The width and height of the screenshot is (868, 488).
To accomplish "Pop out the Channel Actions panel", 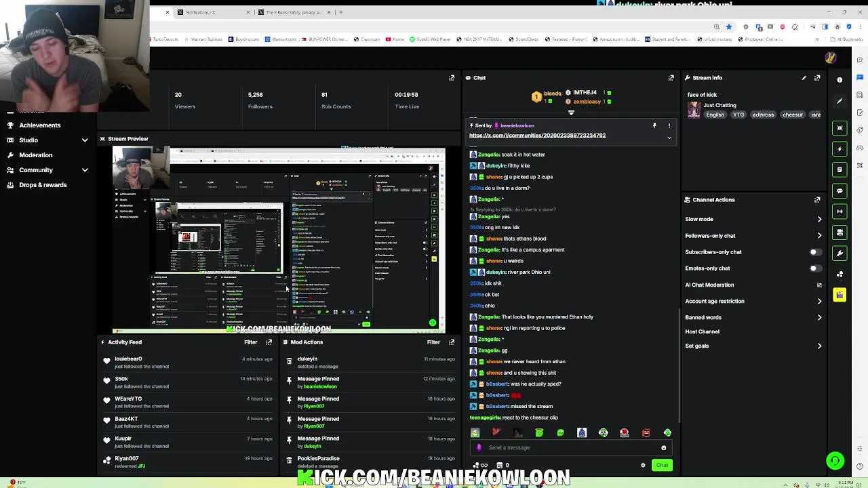I will tap(817, 200).
